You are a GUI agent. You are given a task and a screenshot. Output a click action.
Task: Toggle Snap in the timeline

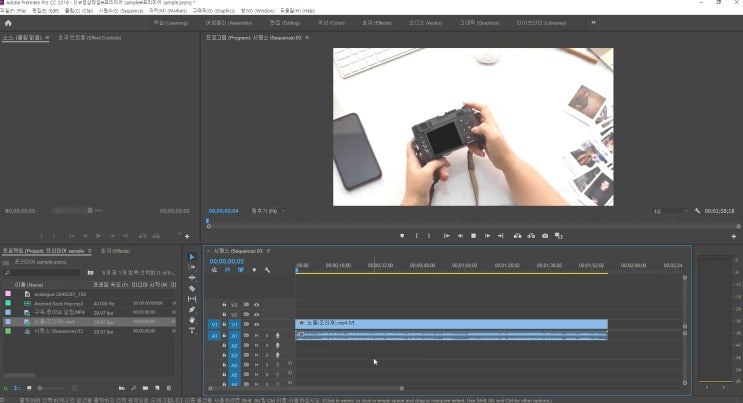point(227,270)
